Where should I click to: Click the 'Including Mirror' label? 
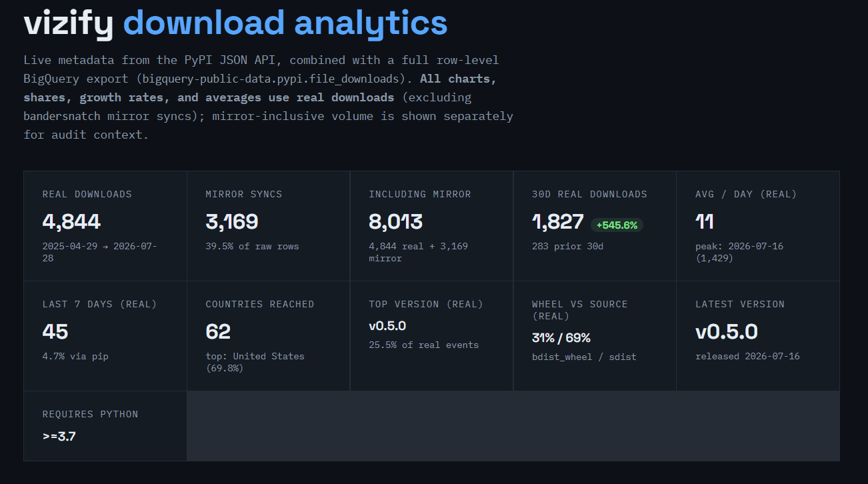click(420, 194)
